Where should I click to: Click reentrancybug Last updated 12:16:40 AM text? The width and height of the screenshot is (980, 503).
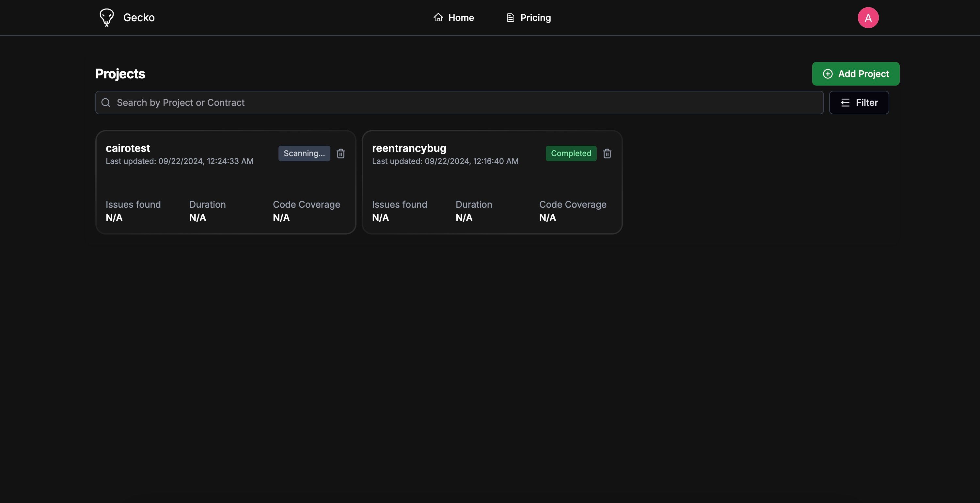point(445,161)
